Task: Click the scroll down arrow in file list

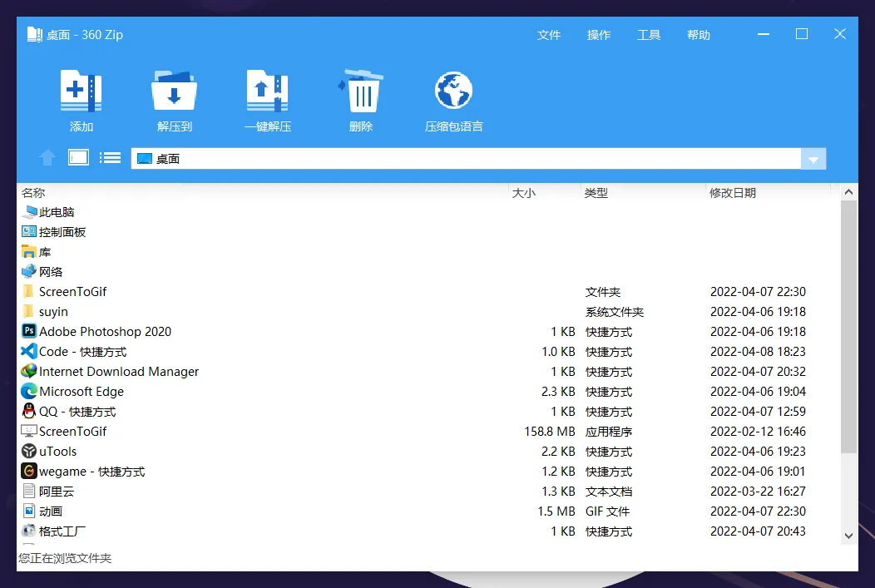Action: point(848,536)
